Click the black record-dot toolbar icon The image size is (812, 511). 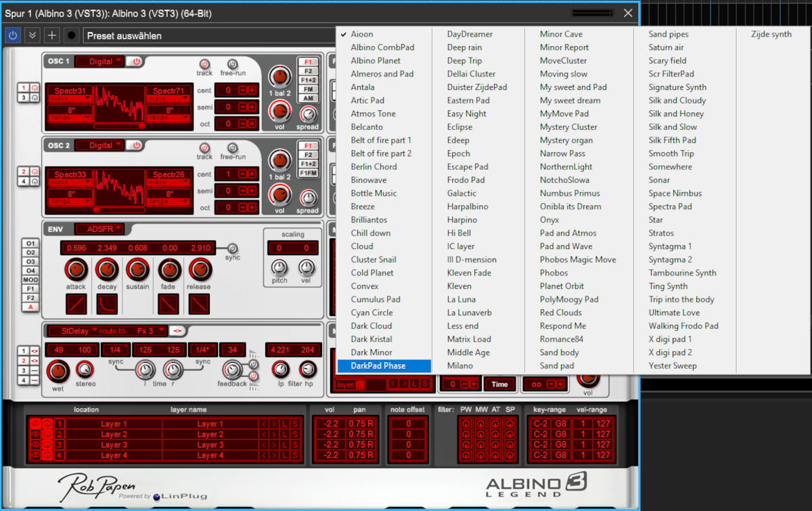coord(71,35)
